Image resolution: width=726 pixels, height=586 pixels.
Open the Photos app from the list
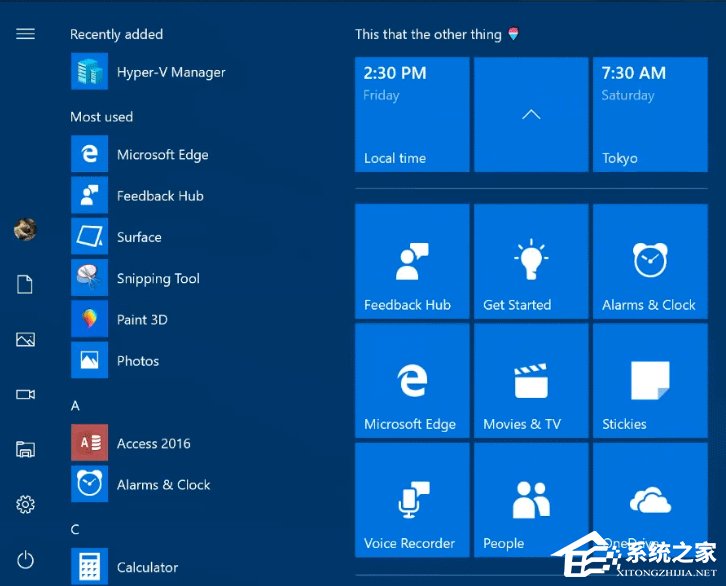point(115,360)
